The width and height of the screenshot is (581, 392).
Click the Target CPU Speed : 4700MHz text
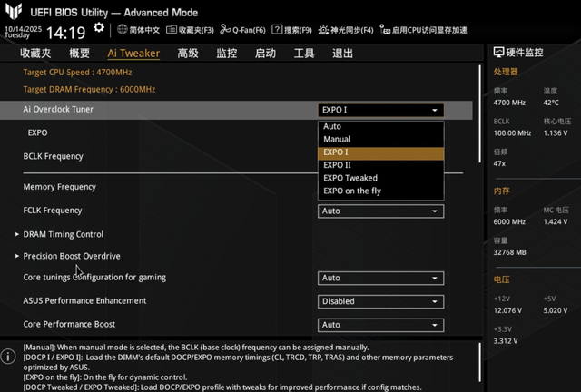click(77, 73)
